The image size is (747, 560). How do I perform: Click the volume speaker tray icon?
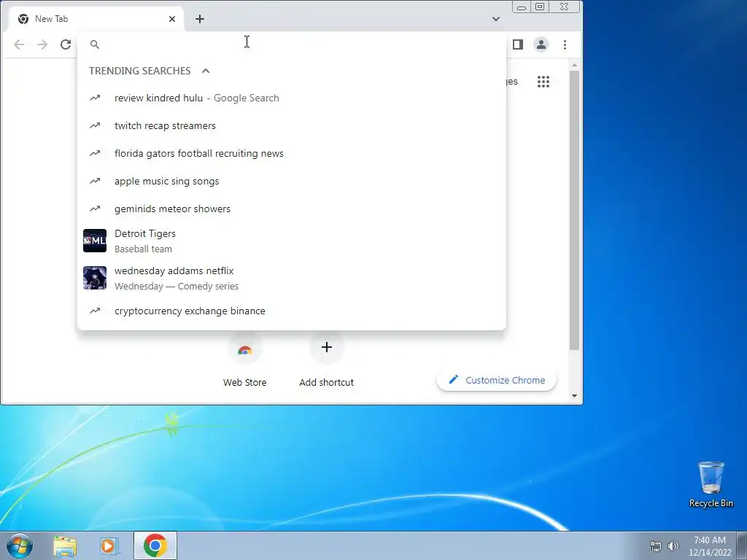(673, 546)
